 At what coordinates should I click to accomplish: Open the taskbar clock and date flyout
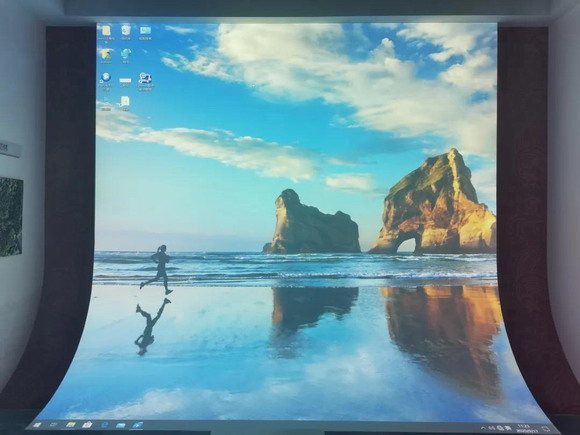[527, 429]
